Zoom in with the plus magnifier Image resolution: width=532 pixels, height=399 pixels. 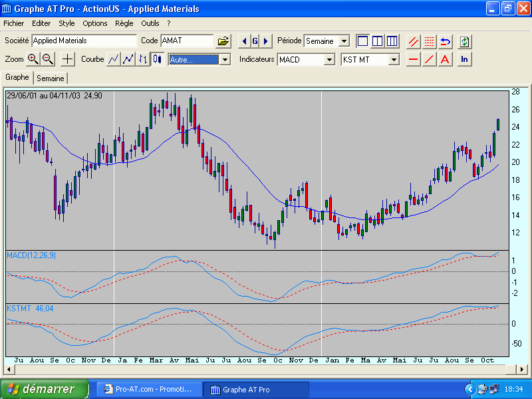tap(33, 59)
